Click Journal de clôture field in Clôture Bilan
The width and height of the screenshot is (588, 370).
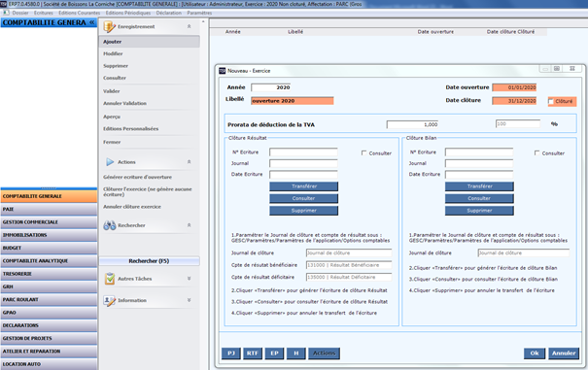[524, 253]
